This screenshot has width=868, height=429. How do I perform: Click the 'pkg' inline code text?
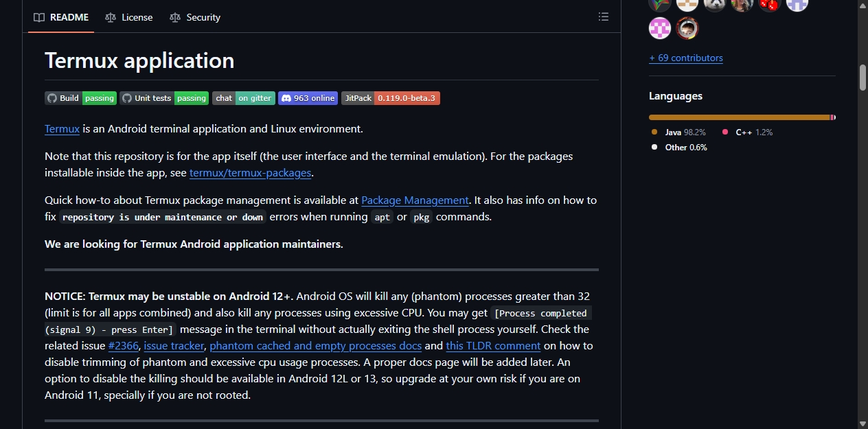422,217
